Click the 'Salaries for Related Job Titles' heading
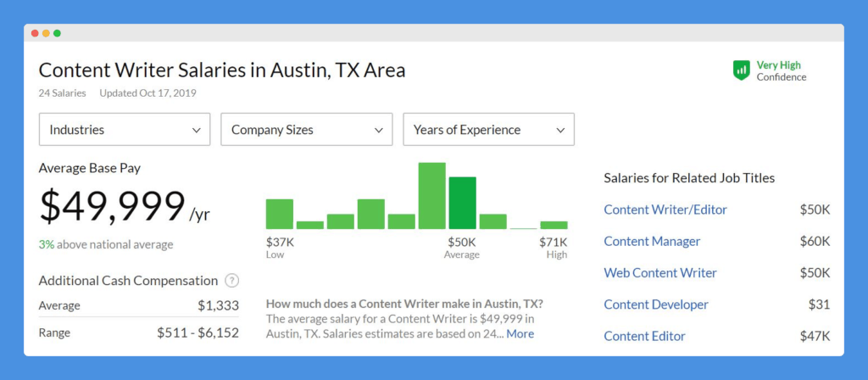The image size is (868, 380). coord(689,178)
